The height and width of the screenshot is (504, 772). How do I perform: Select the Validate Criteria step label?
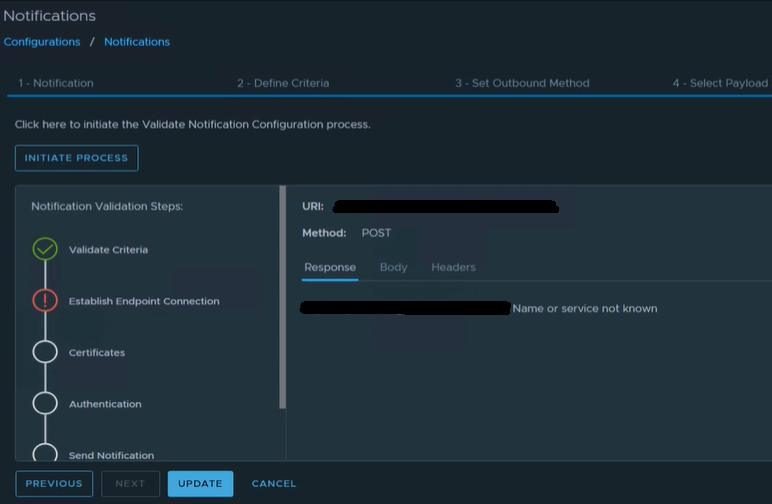(108, 250)
